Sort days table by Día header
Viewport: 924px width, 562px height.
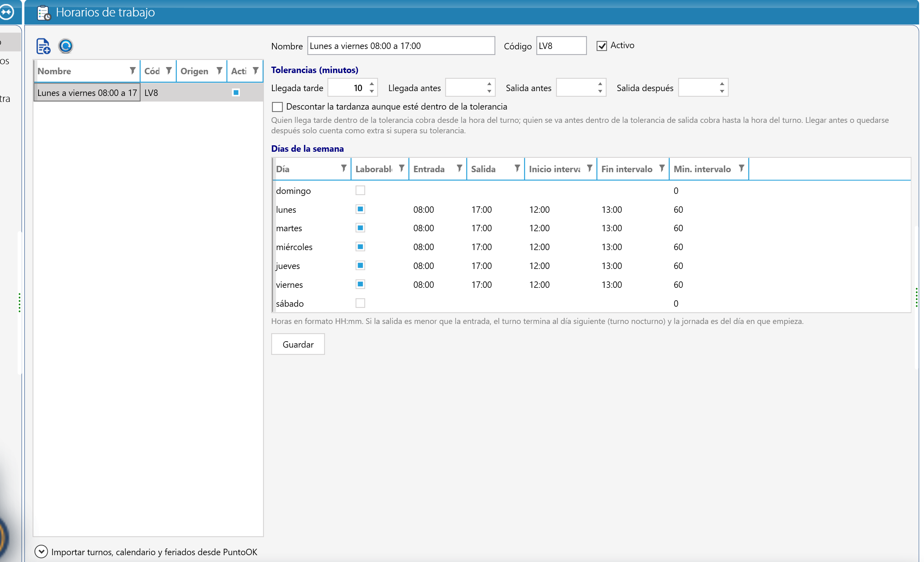283,169
